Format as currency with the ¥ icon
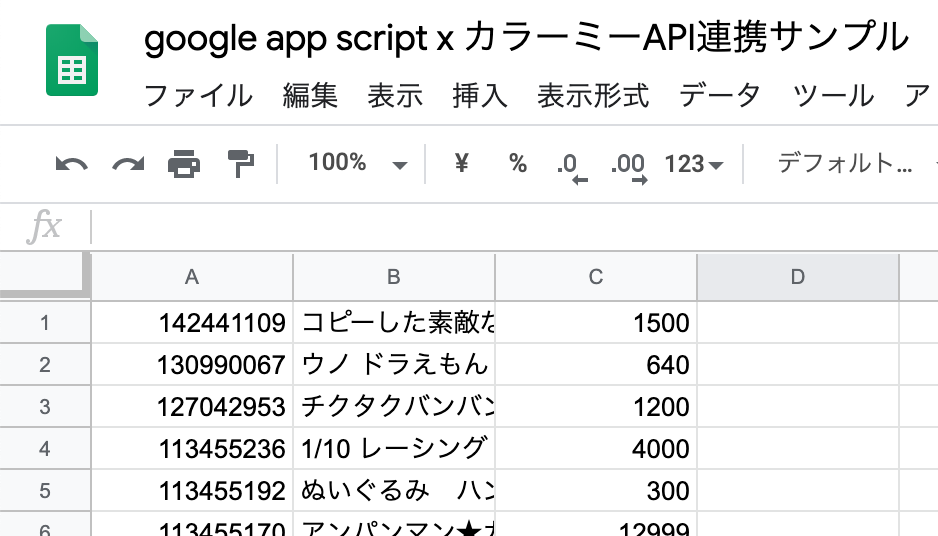The height and width of the screenshot is (536, 938). tap(461, 163)
